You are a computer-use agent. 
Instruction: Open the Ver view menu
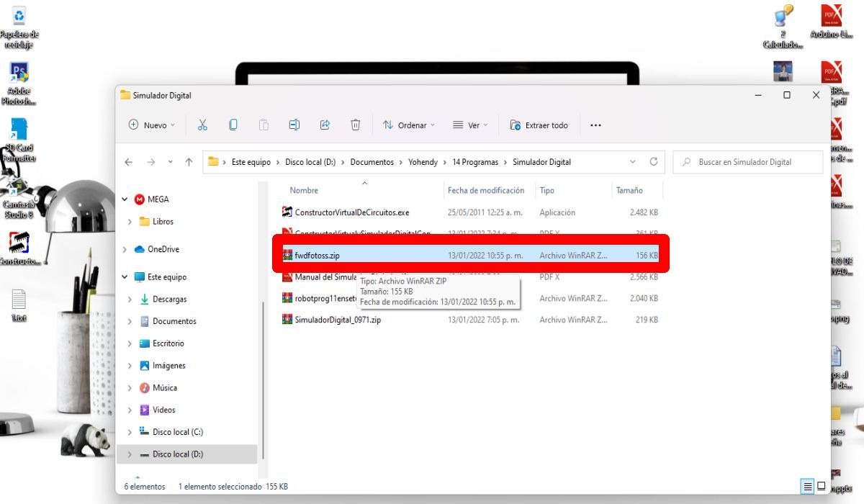[470, 125]
